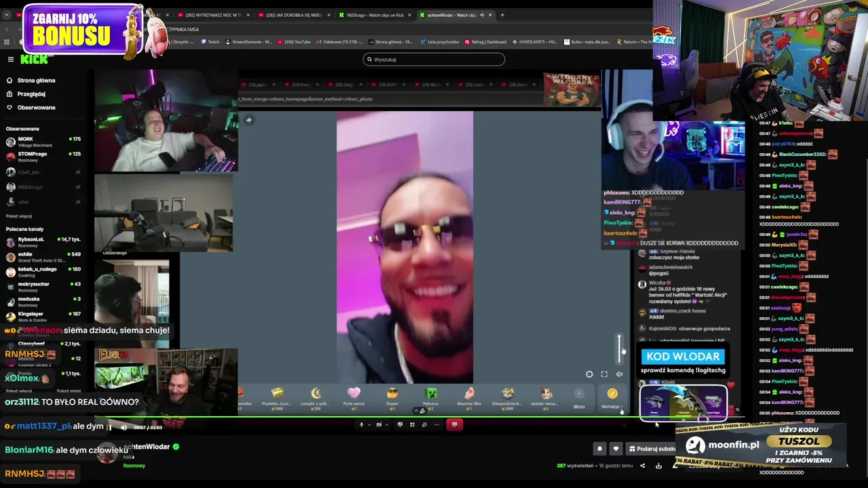Open achtenWlodar channel name link
868x488 pixels.
(x=146, y=447)
